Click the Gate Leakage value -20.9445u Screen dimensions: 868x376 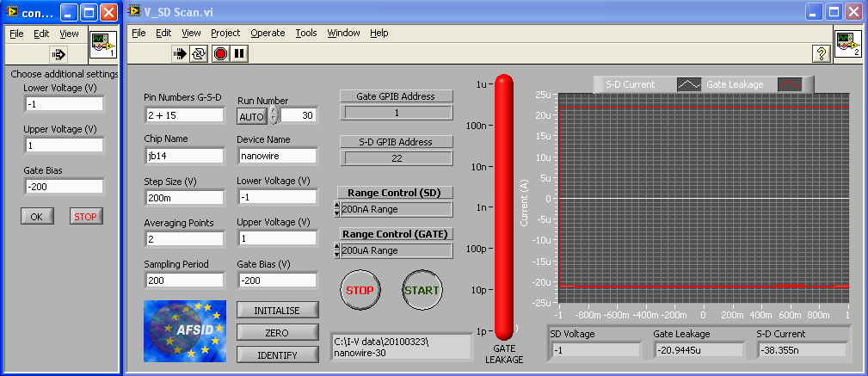699,350
